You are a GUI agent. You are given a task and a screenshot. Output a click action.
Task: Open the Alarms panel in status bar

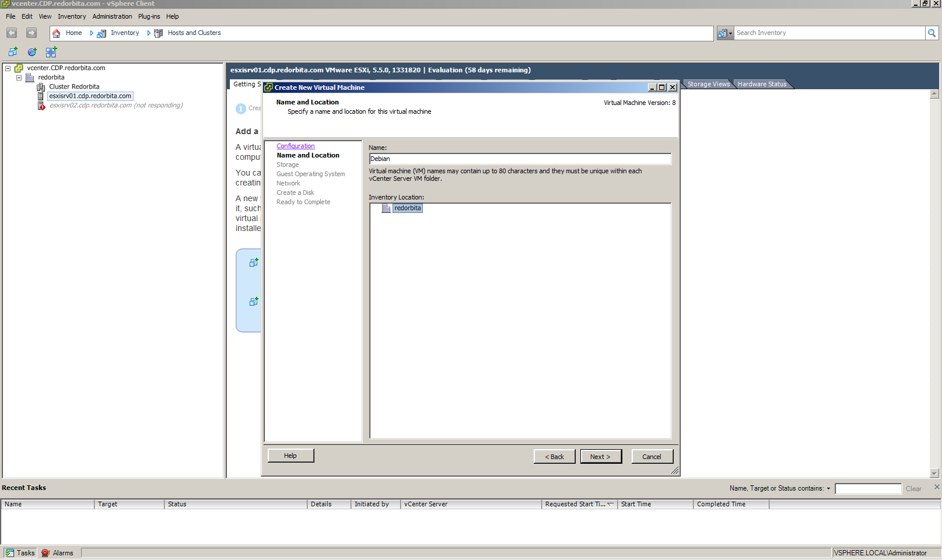point(58,553)
